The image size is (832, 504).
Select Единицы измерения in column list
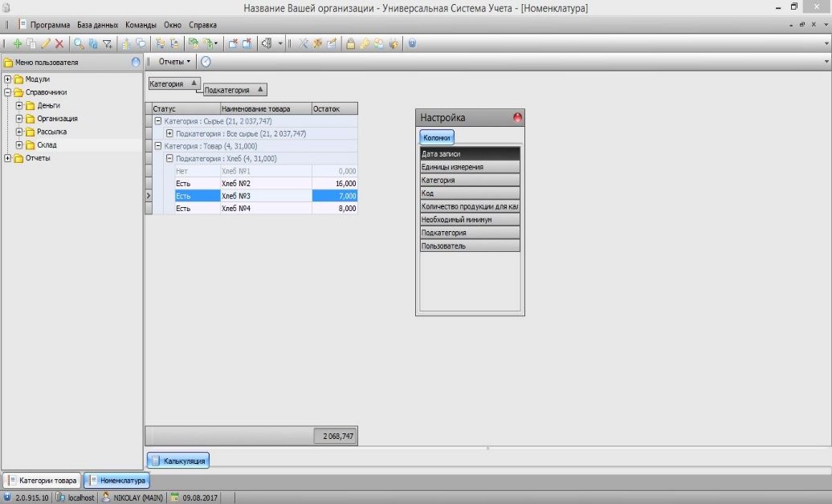click(470, 167)
